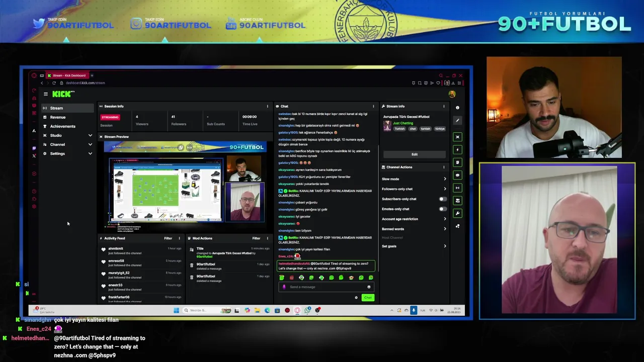Open Channel Actions panel three-dot menu

(444, 167)
